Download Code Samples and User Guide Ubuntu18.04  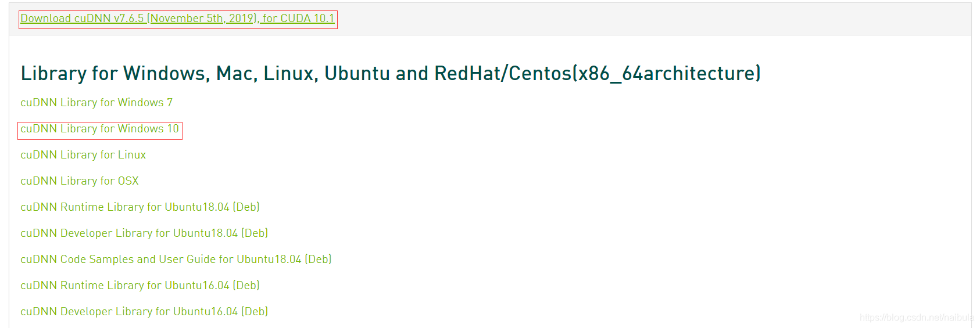click(176, 259)
